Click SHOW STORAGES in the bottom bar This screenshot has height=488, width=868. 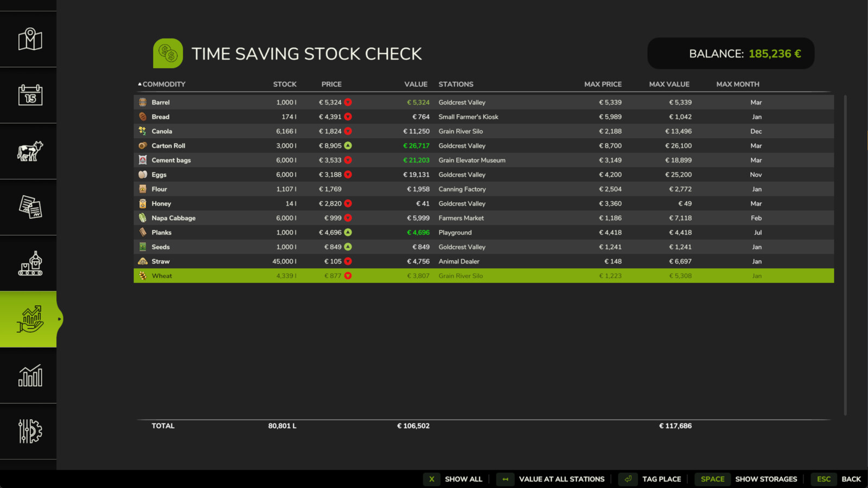(x=766, y=479)
